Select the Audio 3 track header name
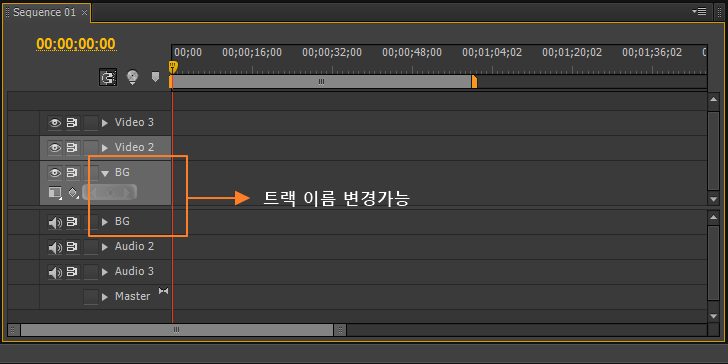Image resolution: width=728 pixels, height=364 pixels. 134,272
